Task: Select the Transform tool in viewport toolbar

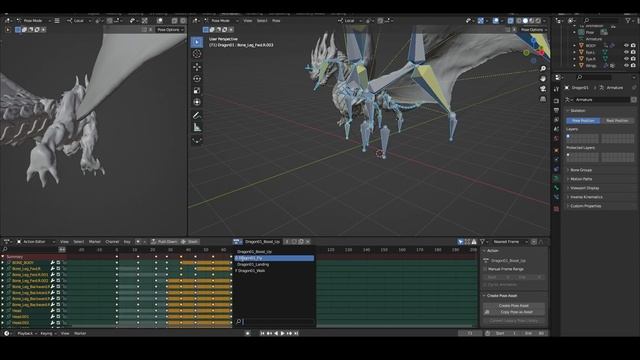Action: 197,102
